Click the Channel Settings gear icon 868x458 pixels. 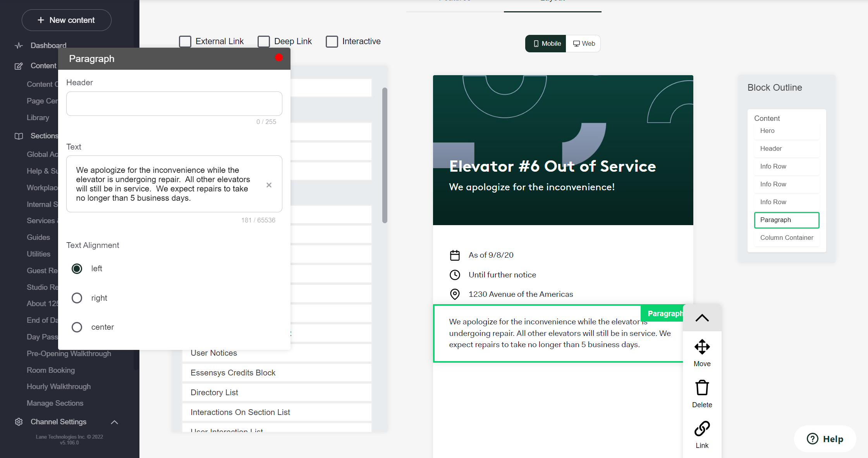tap(19, 422)
